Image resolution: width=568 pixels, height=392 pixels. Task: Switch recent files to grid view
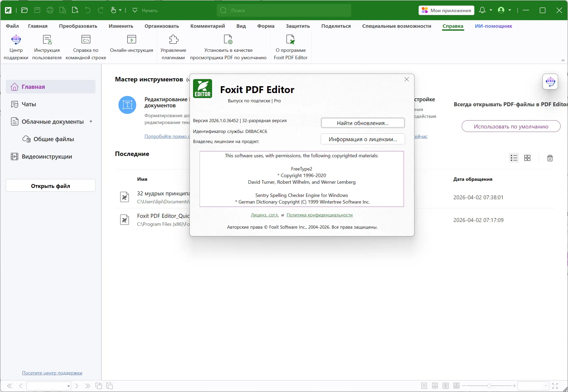click(527, 158)
